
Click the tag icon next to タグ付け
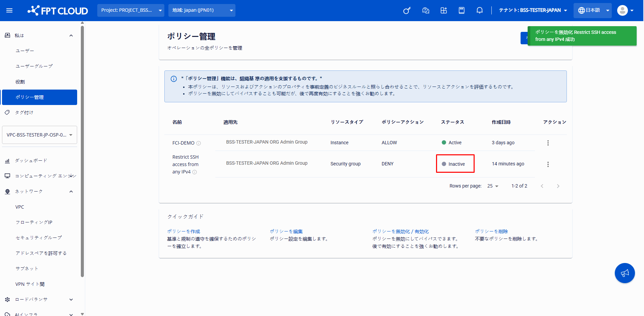click(7, 112)
